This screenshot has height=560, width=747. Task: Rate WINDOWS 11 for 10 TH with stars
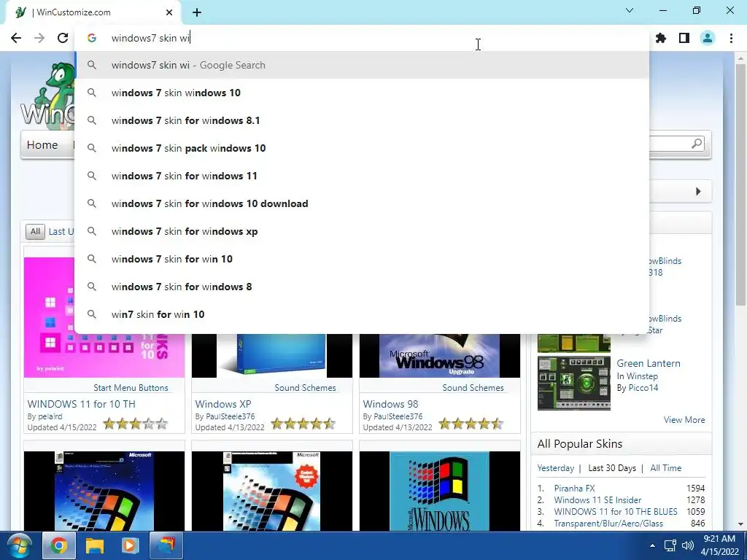[136, 424]
